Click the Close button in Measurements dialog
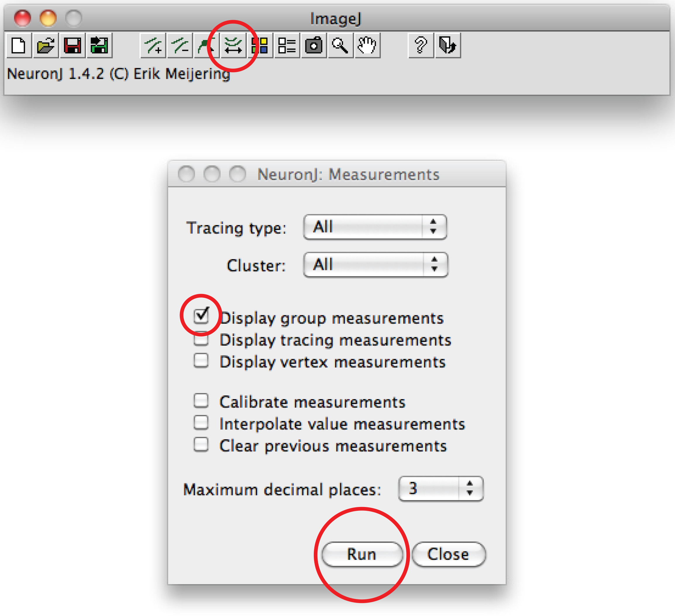Image resolution: width=675 pixels, height=616 pixels. (448, 554)
